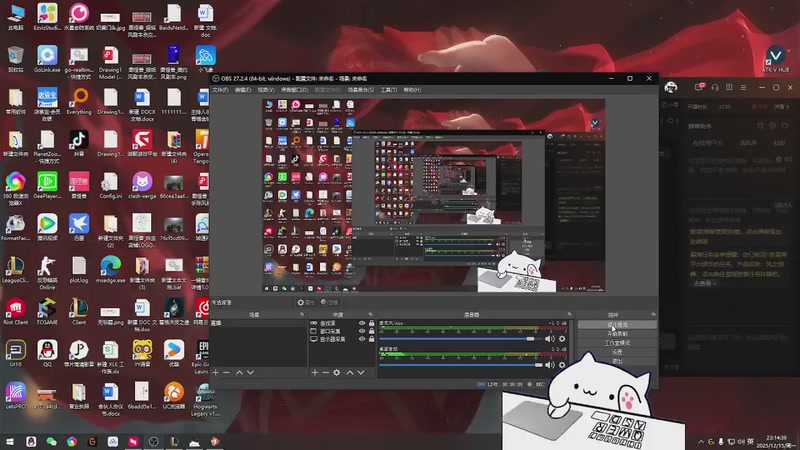Click the 退出 exit button in OBS controls
Viewport: 800px width, 450px height.
click(x=617, y=361)
